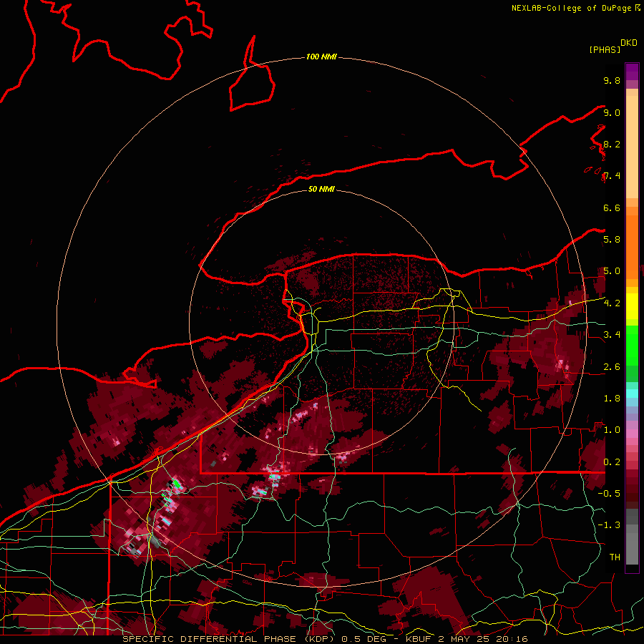Click the SPECIFIC DIFFERENTIAL PHASE (KDP) title text
The image size is (644, 644).
click(228, 639)
